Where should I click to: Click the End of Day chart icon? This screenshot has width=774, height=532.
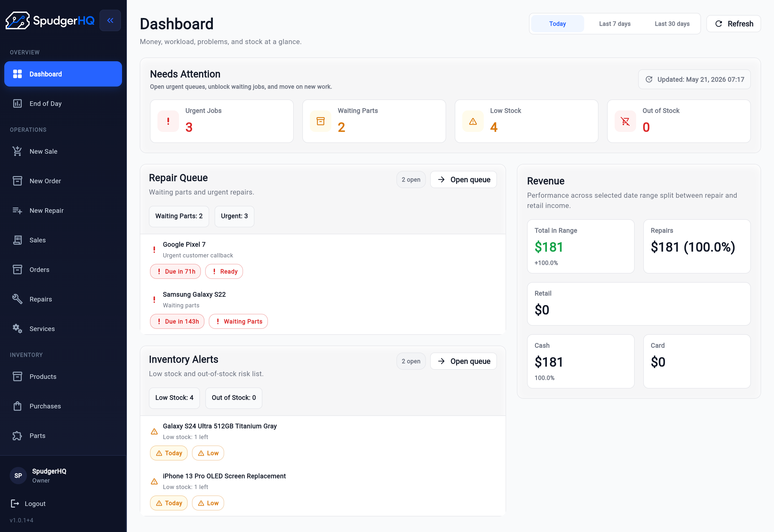[x=17, y=104]
